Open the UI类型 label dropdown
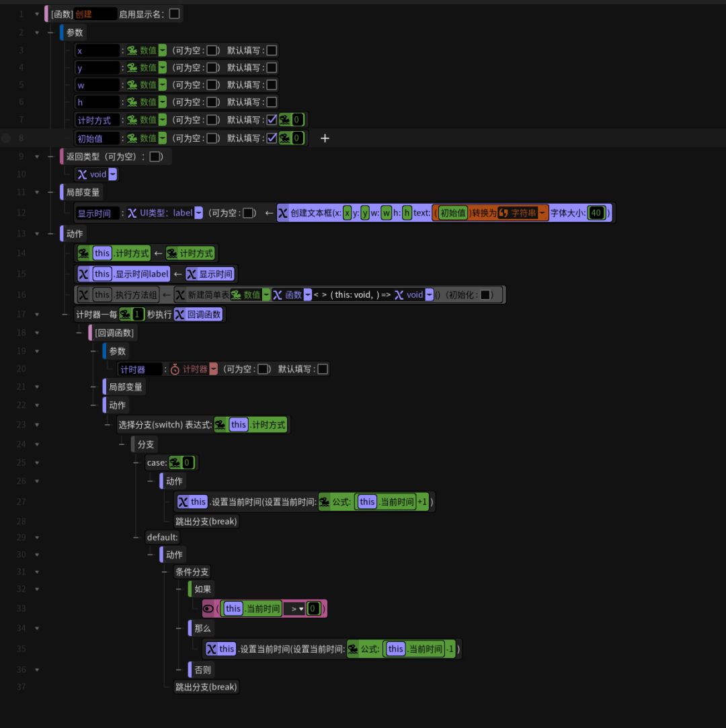This screenshot has width=726, height=728. point(199,212)
